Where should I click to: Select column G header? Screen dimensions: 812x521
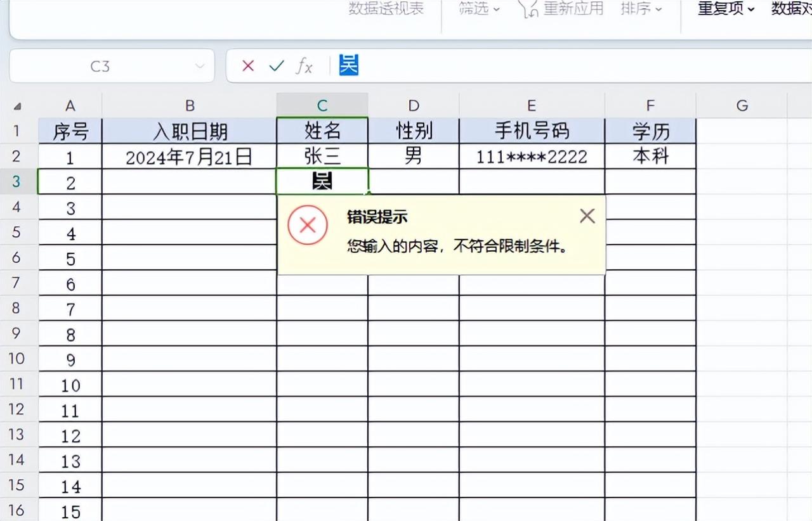point(742,105)
